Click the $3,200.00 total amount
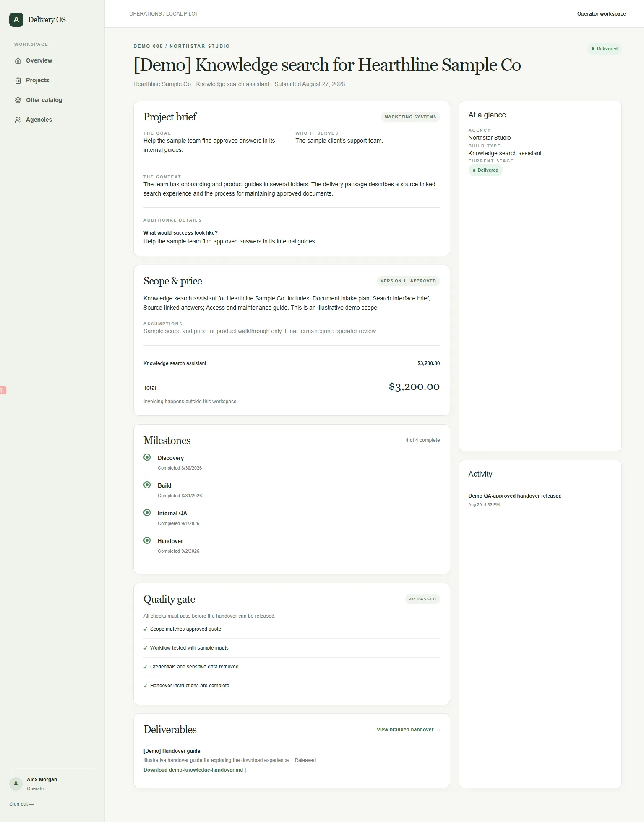 click(x=414, y=387)
